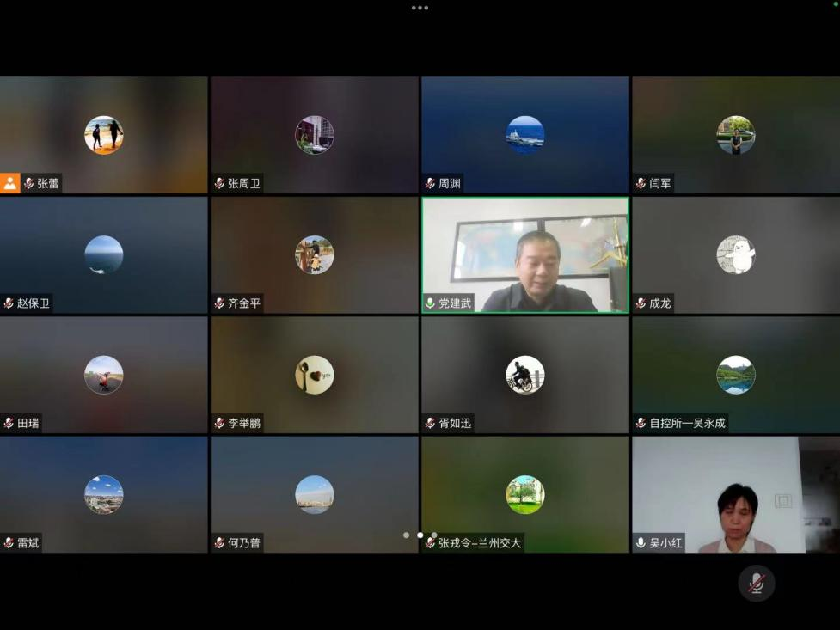
Task: Click the active green microphone icon for 党建武
Action: (430, 303)
